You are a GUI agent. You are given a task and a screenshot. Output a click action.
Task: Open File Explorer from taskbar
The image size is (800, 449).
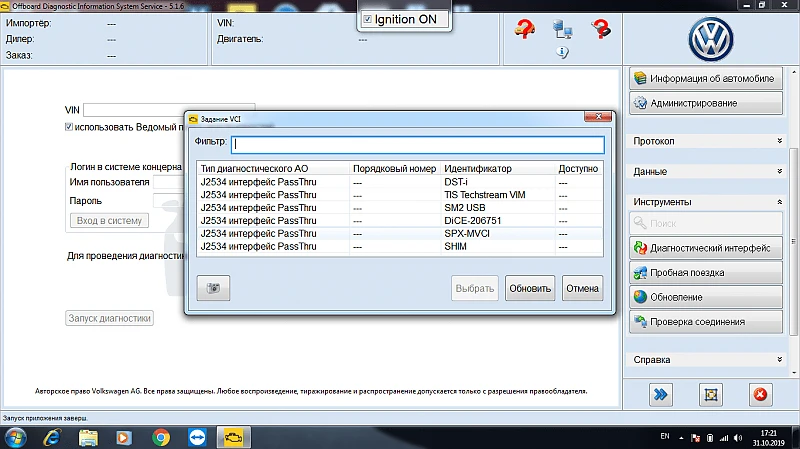click(x=88, y=438)
